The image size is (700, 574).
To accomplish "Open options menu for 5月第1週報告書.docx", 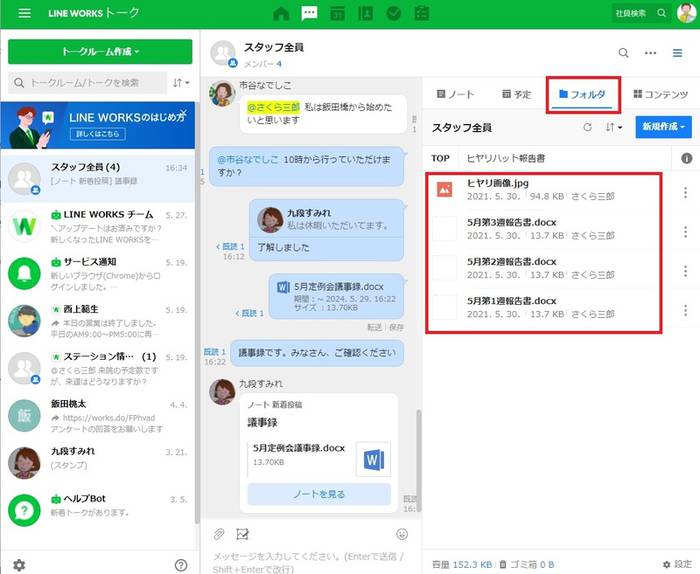I will (685, 310).
